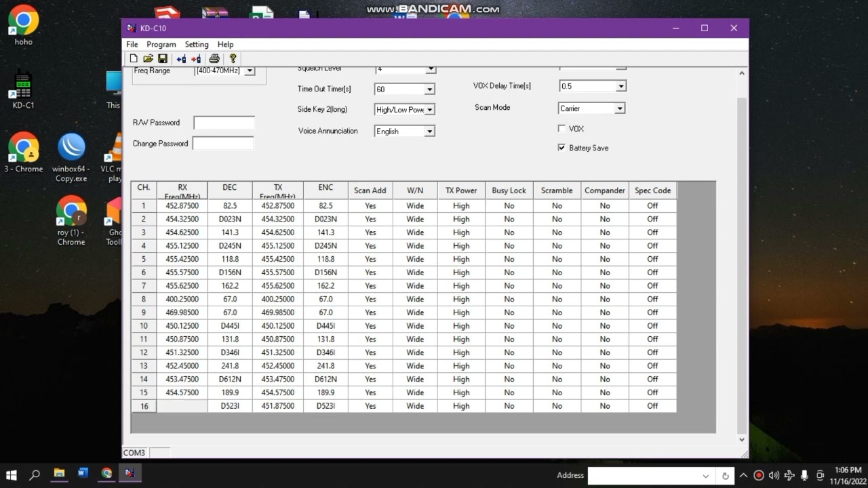Screen dimensions: 868x488
Task: Open the File menu
Action: click(x=132, y=44)
